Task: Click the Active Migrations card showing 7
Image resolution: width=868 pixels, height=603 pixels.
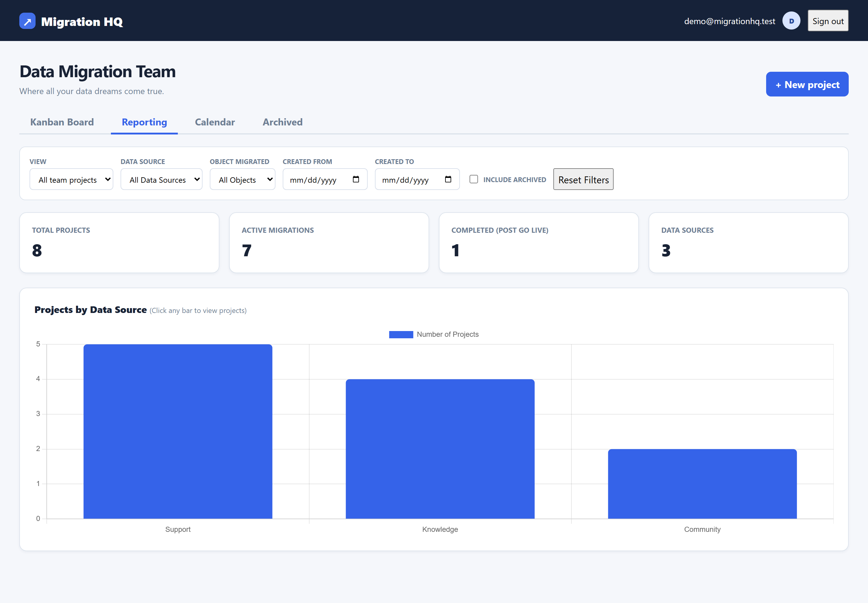Action: tap(329, 243)
